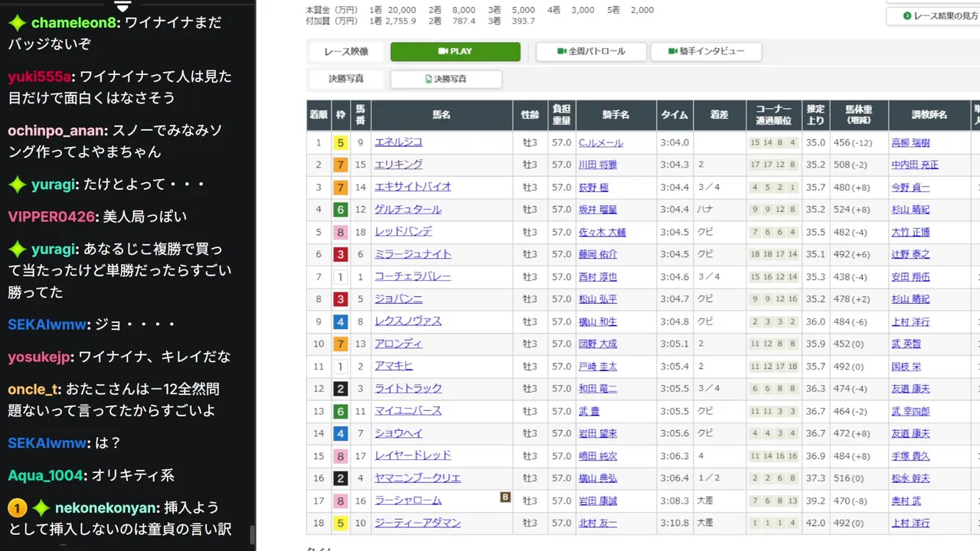Open the horse page for アマキヒ

(x=394, y=366)
